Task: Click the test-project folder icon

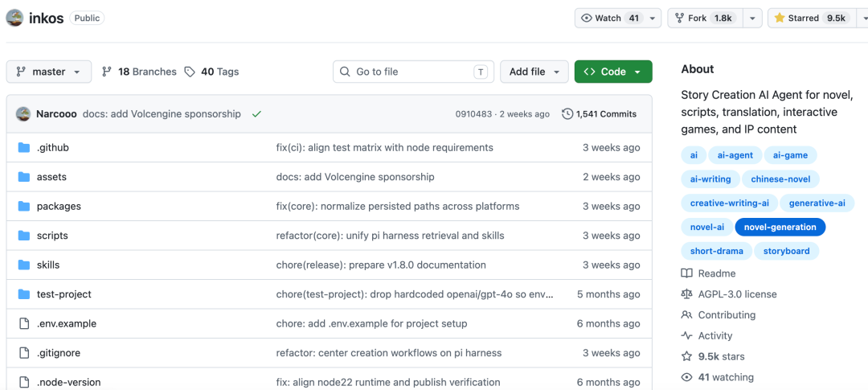Action: [x=24, y=295]
